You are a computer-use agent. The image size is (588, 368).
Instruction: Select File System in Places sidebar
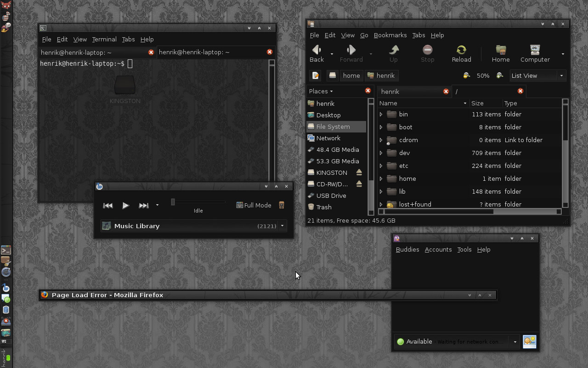coord(336,126)
